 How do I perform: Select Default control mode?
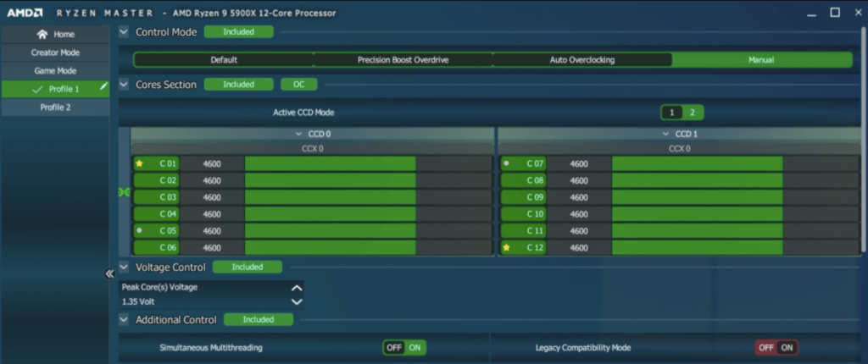tap(224, 60)
